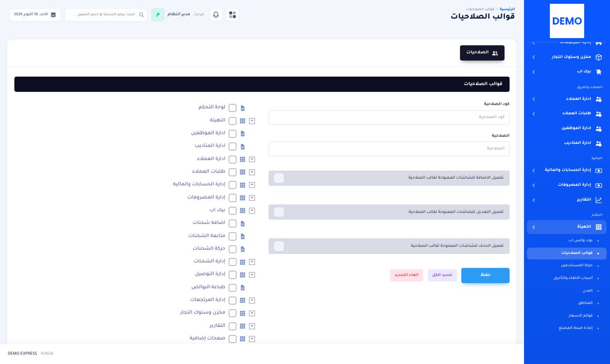Screen dimensions: 610x364
Task: Toggle تفعيل الاضافة للشاشات الممنوحة switch
Action: [x=279, y=178]
